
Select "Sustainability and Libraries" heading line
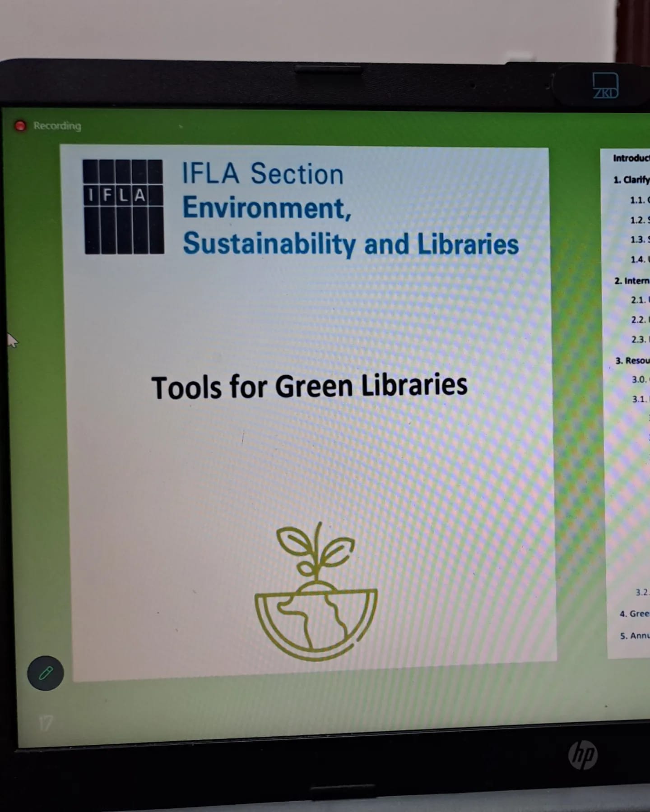tap(350, 244)
